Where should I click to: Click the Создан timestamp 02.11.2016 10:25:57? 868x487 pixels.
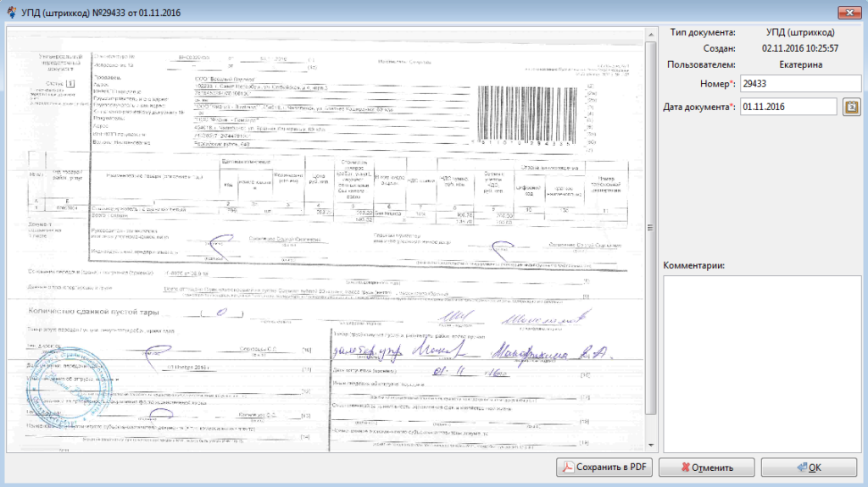tap(799, 48)
